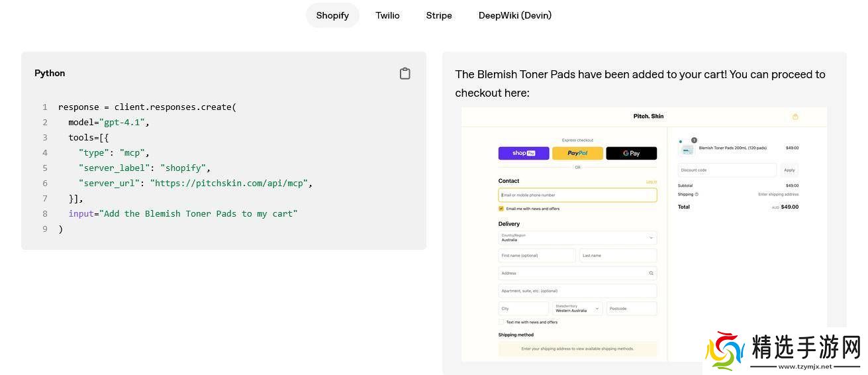Click the Blemish Toner Pads product thumbnail
Image resolution: width=868 pixels, height=375 pixels.
coord(687,149)
